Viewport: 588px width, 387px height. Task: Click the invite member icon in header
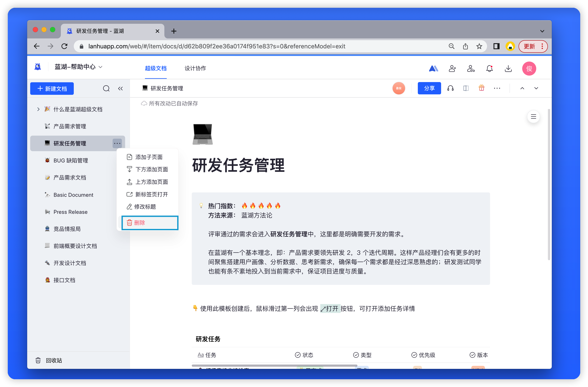point(452,68)
